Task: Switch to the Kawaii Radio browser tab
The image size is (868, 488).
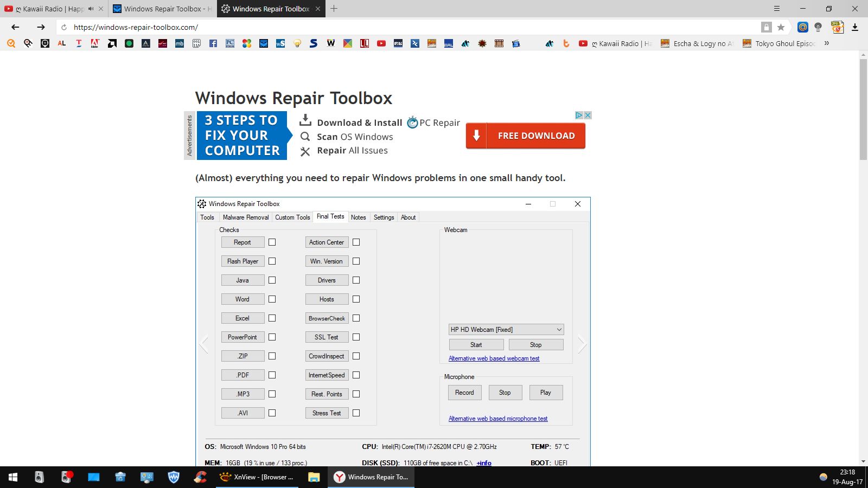Action: 54,9
